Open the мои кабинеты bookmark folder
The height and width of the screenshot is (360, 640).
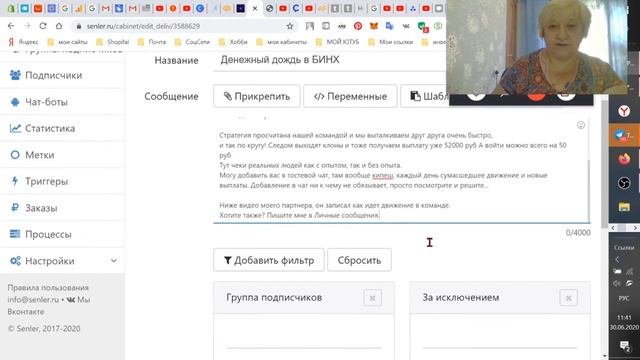pyautogui.click(x=282, y=42)
